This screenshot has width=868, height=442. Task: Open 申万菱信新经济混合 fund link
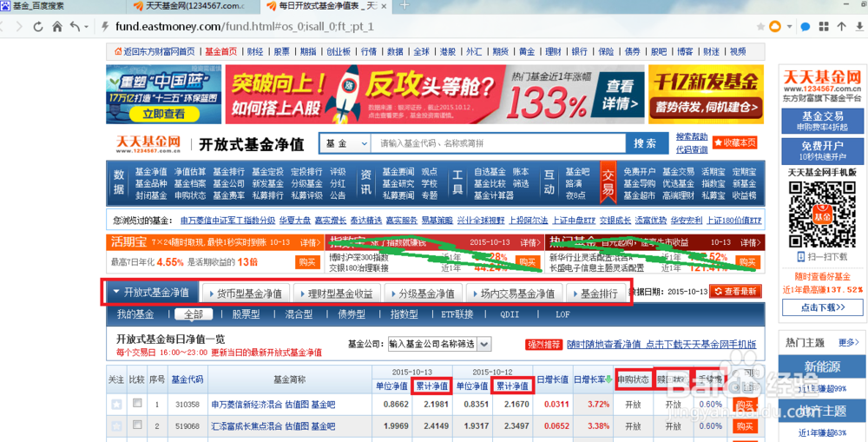(x=247, y=405)
